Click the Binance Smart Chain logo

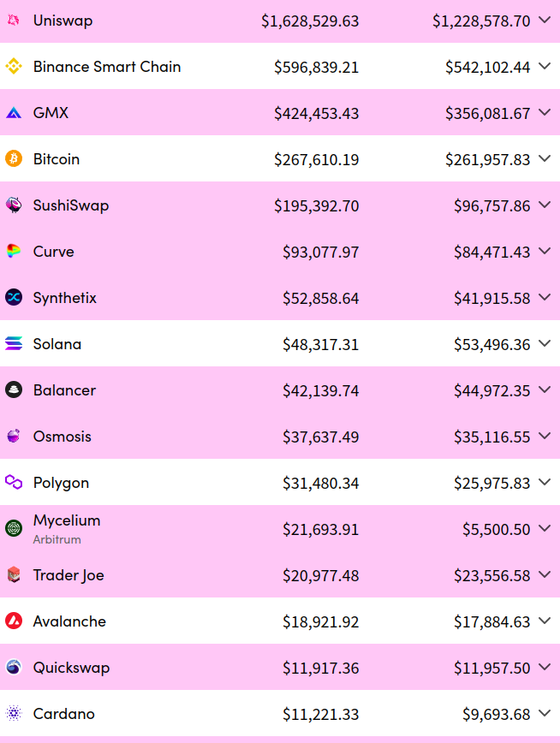point(13,67)
